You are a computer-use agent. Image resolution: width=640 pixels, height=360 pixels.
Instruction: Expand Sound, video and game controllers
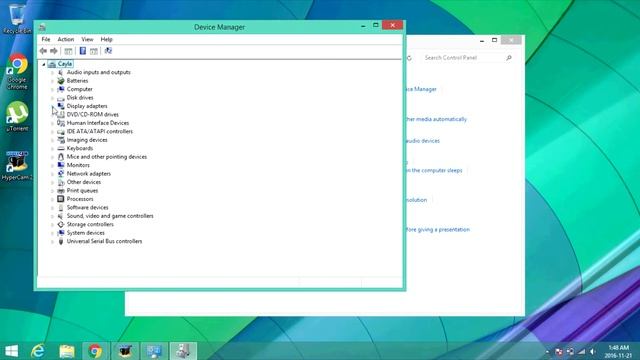[52, 216]
